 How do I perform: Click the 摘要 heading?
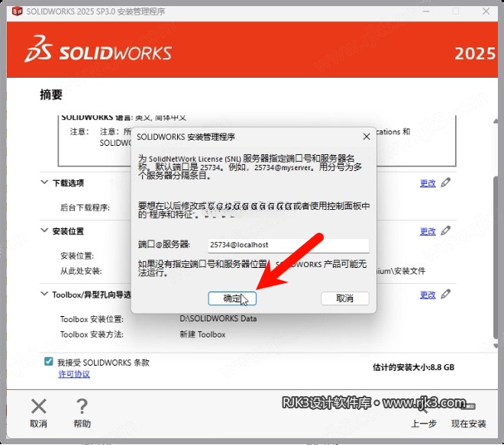point(51,95)
